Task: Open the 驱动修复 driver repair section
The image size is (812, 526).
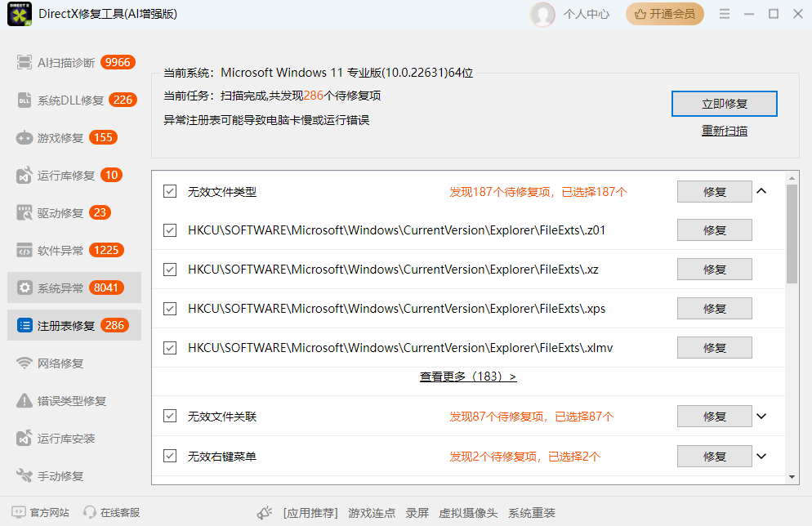Action: point(57,212)
